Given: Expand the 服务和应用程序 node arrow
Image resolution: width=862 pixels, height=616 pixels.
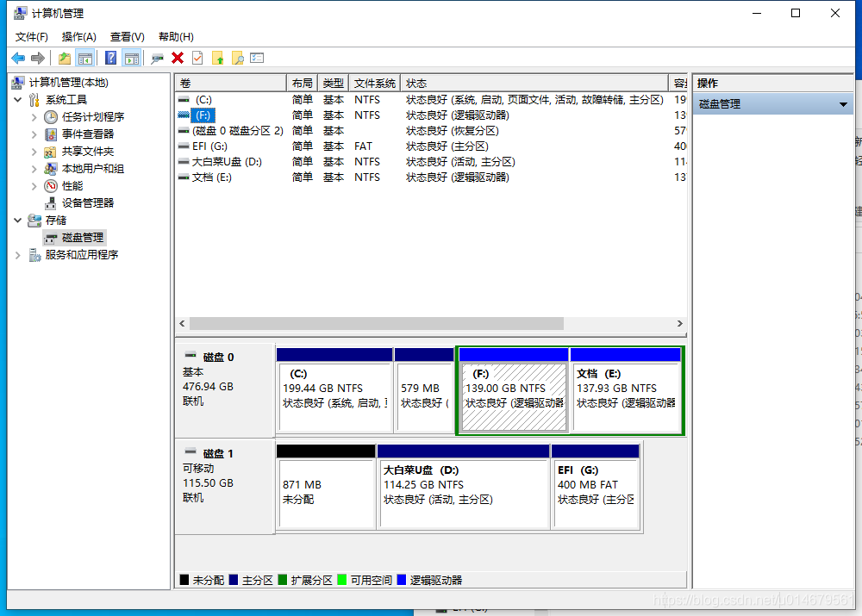Looking at the screenshot, I should click(x=17, y=254).
